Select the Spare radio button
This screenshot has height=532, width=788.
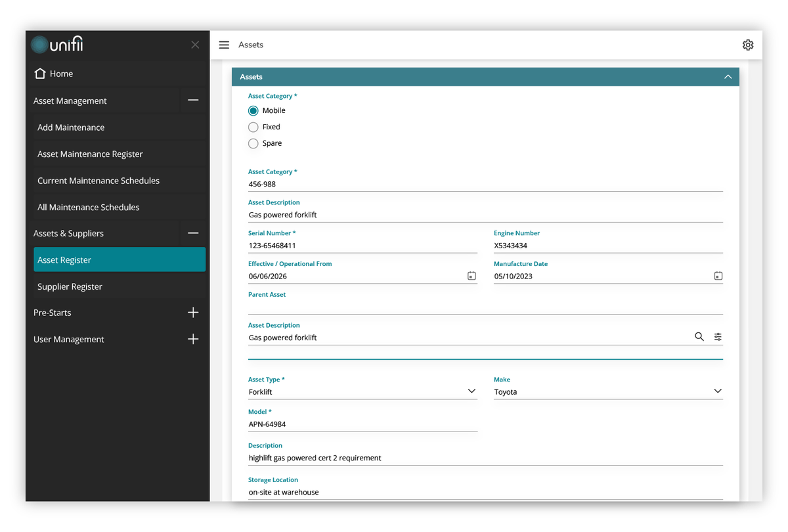pos(253,144)
